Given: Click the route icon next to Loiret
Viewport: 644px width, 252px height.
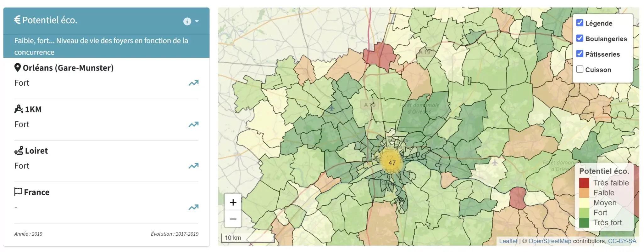Looking at the screenshot, I should pos(19,151).
